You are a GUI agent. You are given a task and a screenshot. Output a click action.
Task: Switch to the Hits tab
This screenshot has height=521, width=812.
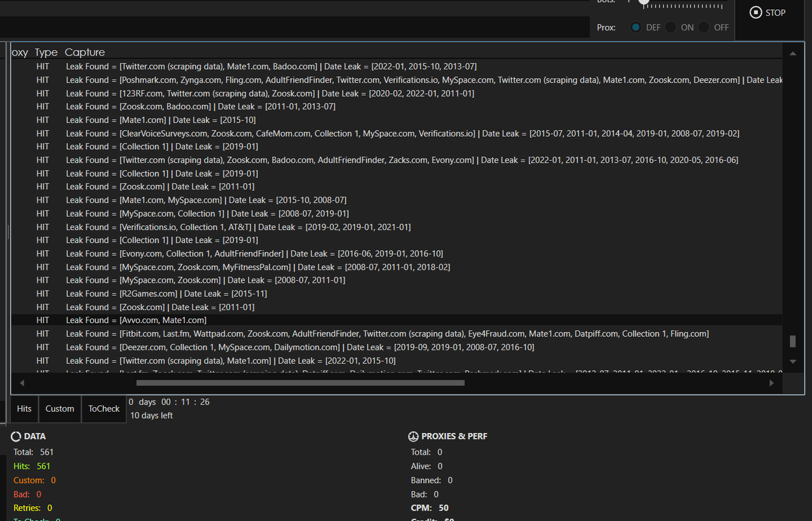point(24,408)
